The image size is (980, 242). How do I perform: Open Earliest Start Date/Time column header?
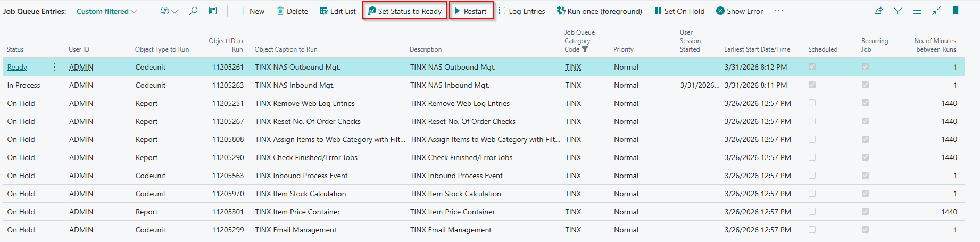(x=757, y=49)
